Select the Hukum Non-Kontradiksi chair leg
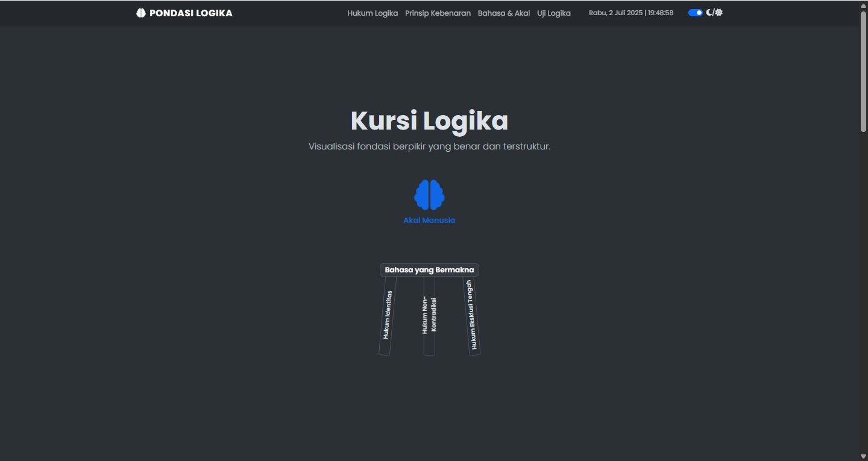The width and height of the screenshot is (868, 461). 429,316
